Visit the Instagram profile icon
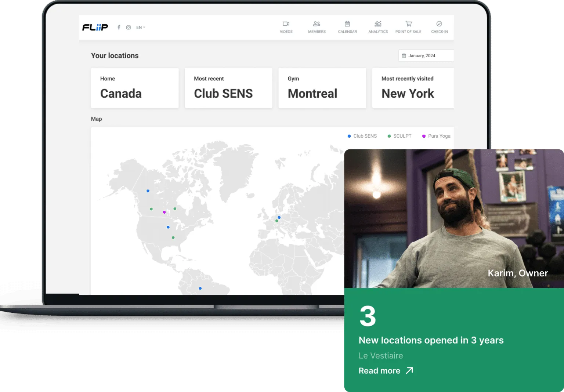This screenshot has width=564, height=392. [129, 27]
